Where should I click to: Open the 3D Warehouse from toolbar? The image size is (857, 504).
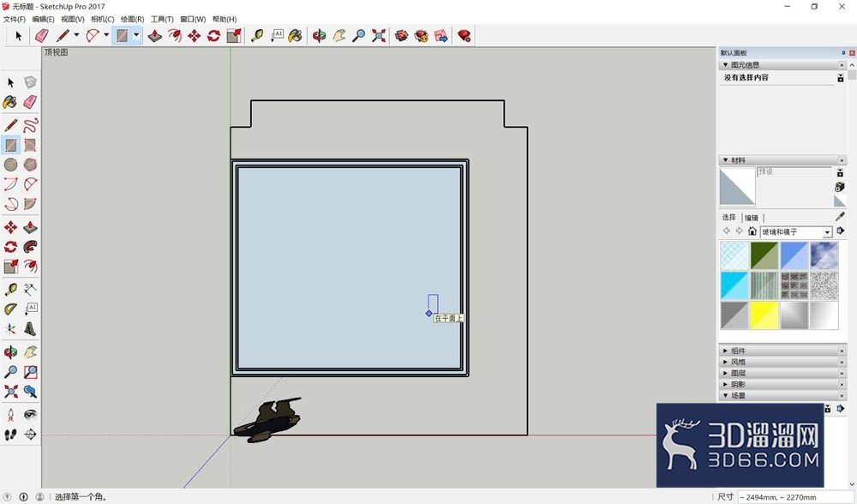(402, 36)
